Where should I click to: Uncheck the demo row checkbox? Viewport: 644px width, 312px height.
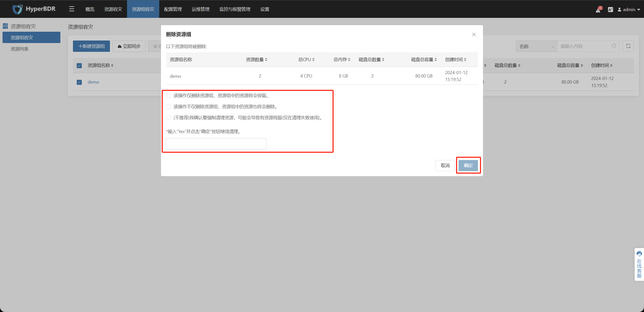click(79, 82)
